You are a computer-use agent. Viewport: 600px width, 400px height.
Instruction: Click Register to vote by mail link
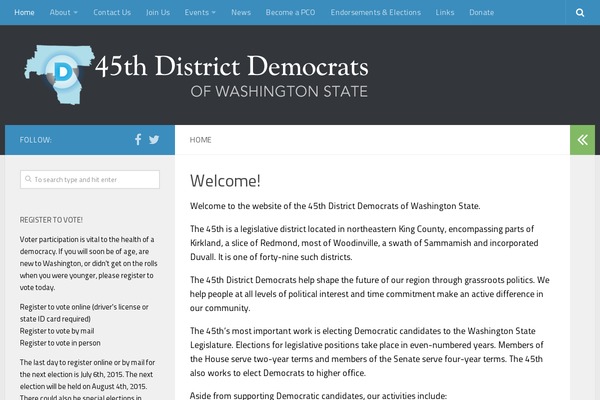pos(57,331)
